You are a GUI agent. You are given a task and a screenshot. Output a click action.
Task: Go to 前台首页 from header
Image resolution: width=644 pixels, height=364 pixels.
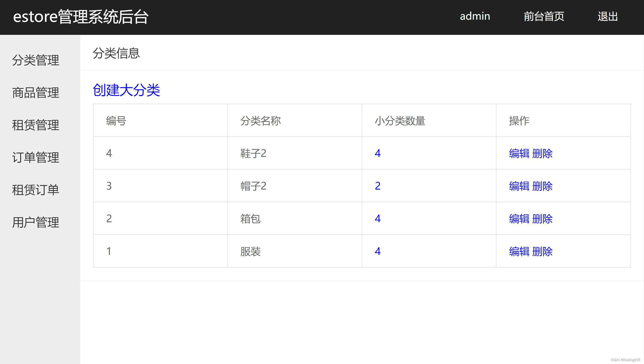(x=544, y=17)
